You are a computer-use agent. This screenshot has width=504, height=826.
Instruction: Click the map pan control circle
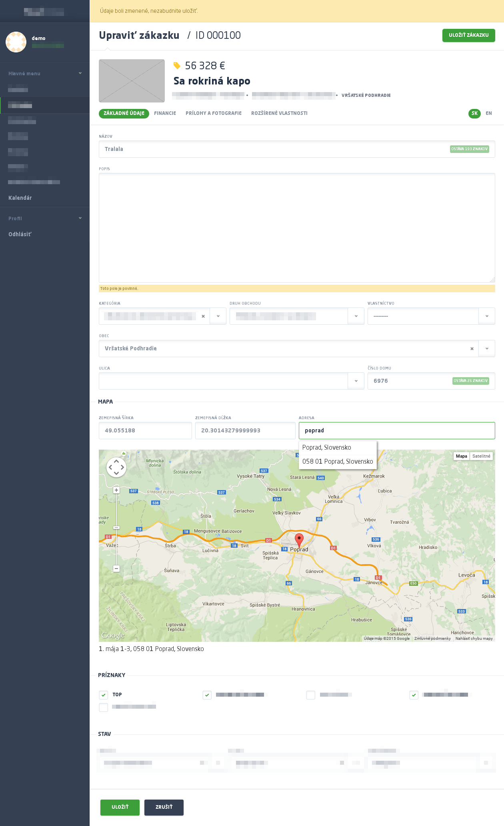116,467
